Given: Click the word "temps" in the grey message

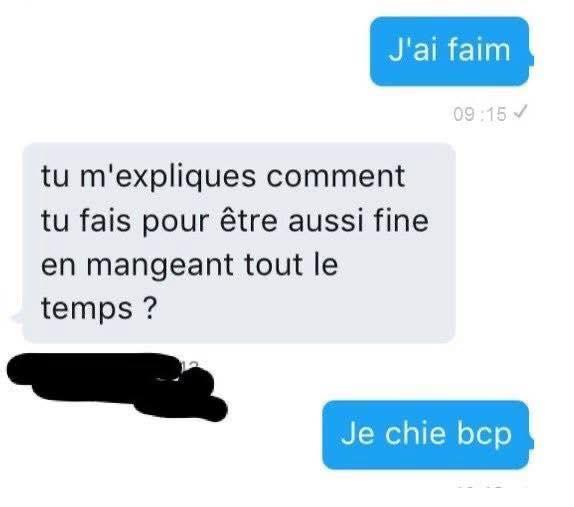Looking at the screenshot, I should [87, 309].
